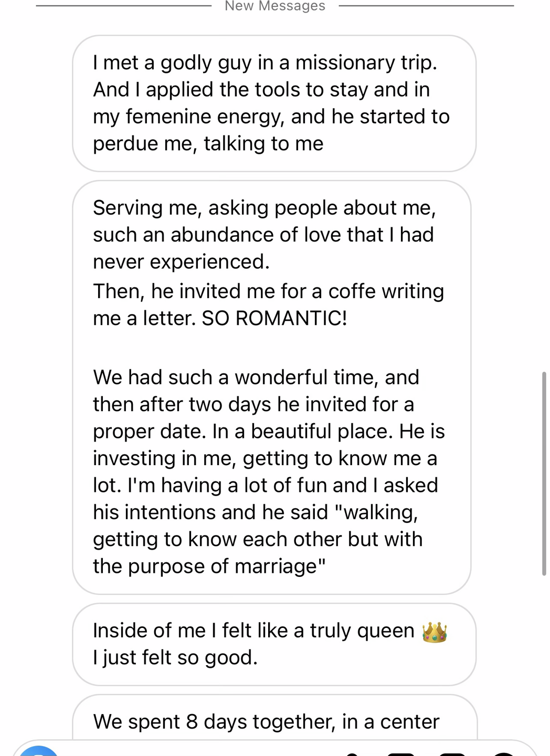Tap the 'We had such a wonderful time' paragraph

coord(256,377)
